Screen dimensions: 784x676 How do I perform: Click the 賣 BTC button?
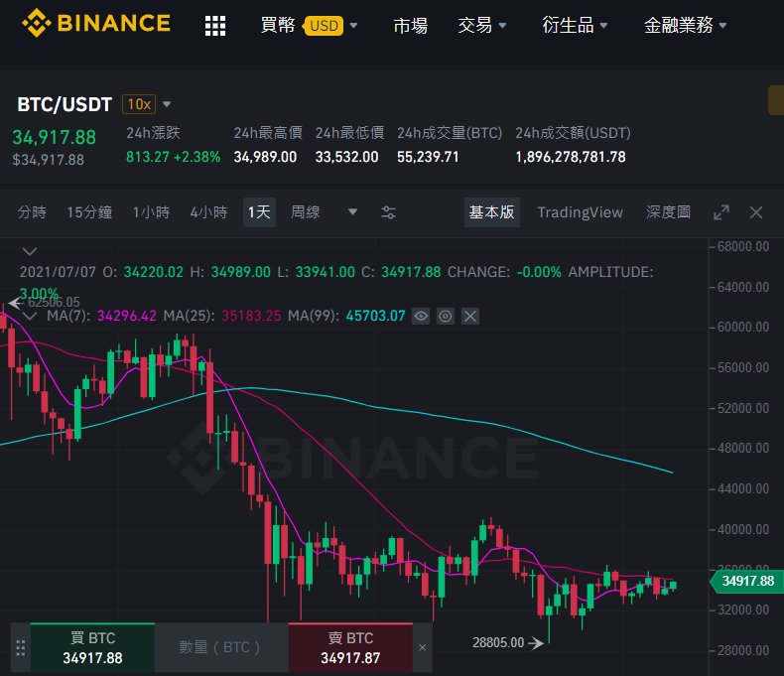(350, 647)
